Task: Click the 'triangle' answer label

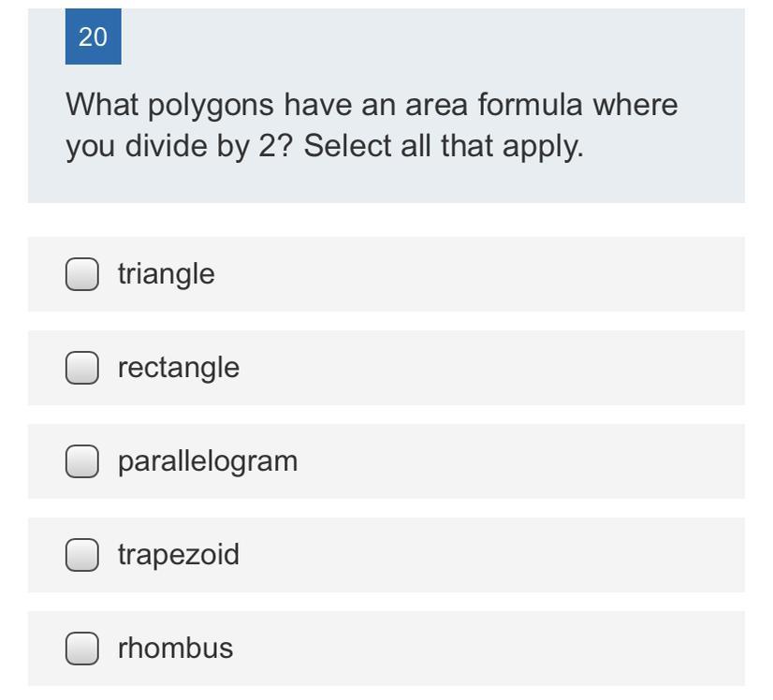Action: [166, 274]
